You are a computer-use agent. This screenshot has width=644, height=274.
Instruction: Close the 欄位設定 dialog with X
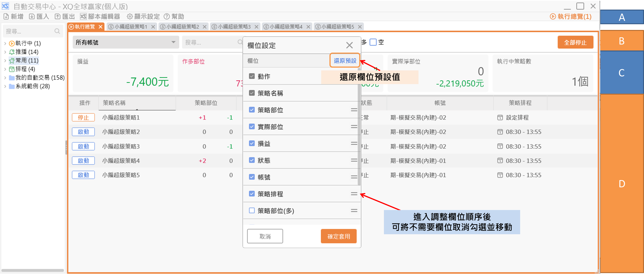click(x=349, y=45)
